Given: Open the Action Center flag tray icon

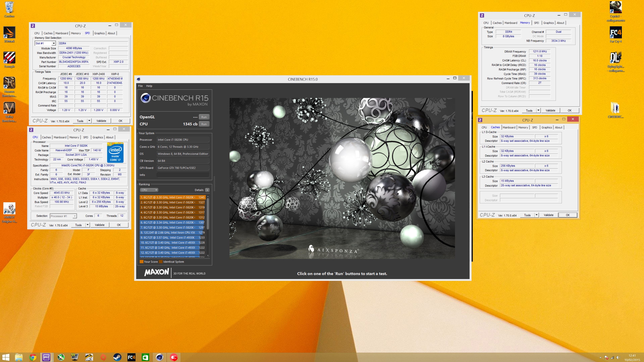Looking at the screenshot, I should tap(606, 357).
